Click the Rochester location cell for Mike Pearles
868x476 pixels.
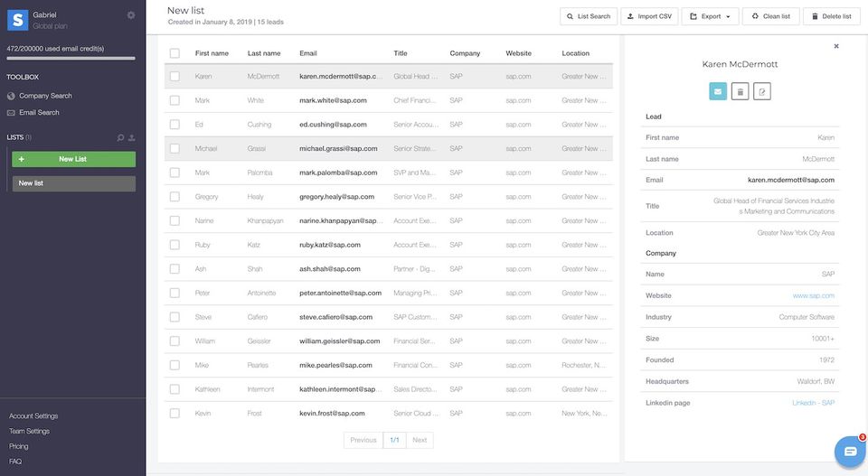(583, 366)
